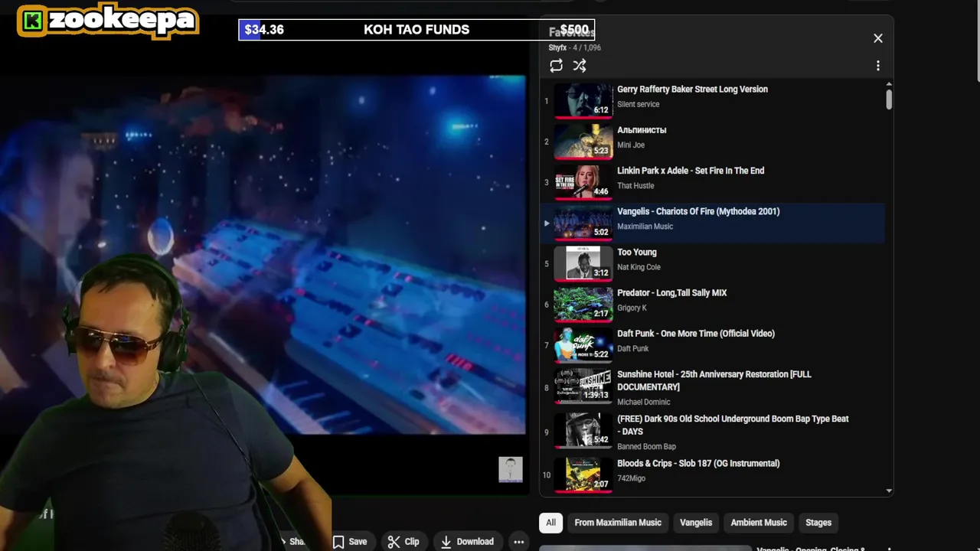Click the KOH TAO FUNDS progress bar
This screenshot has width=980, height=551.
[416, 30]
